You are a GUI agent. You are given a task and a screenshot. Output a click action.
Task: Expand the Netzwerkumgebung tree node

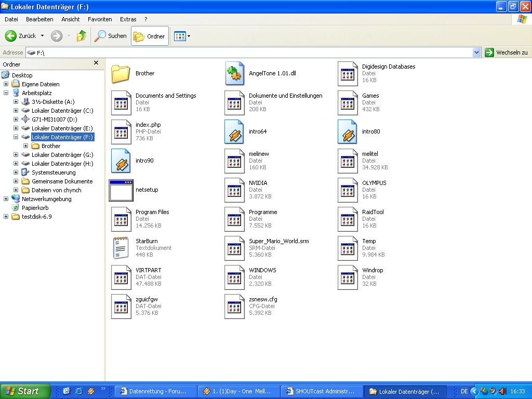pyautogui.click(x=6, y=199)
